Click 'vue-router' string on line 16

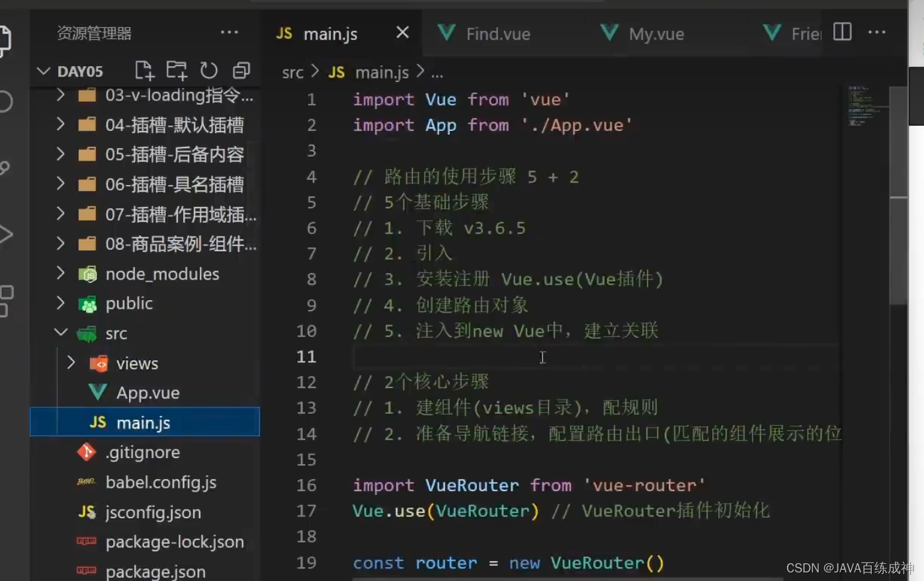[x=645, y=485]
